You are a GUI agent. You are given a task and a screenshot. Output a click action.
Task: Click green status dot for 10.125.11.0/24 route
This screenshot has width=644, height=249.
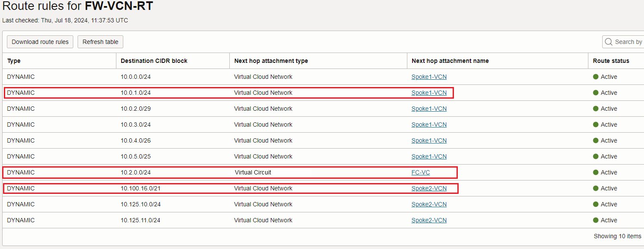(596, 220)
